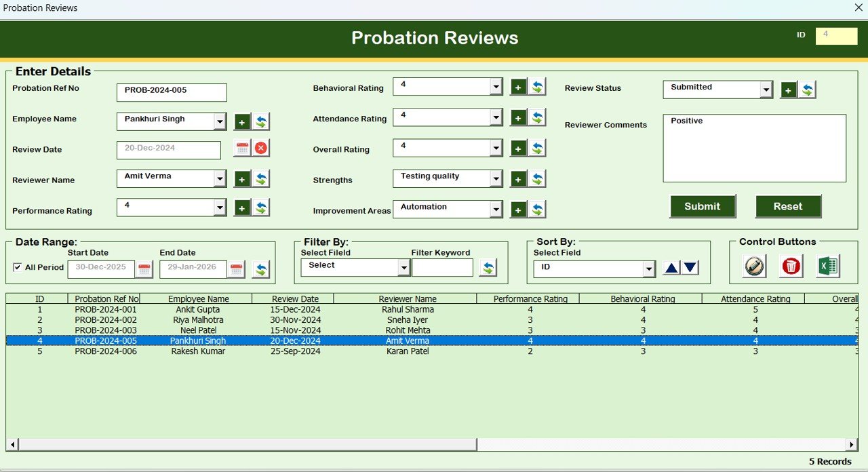Click the red Delete record trash icon
Screen dimensions: 868x472
pyautogui.click(x=791, y=266)
